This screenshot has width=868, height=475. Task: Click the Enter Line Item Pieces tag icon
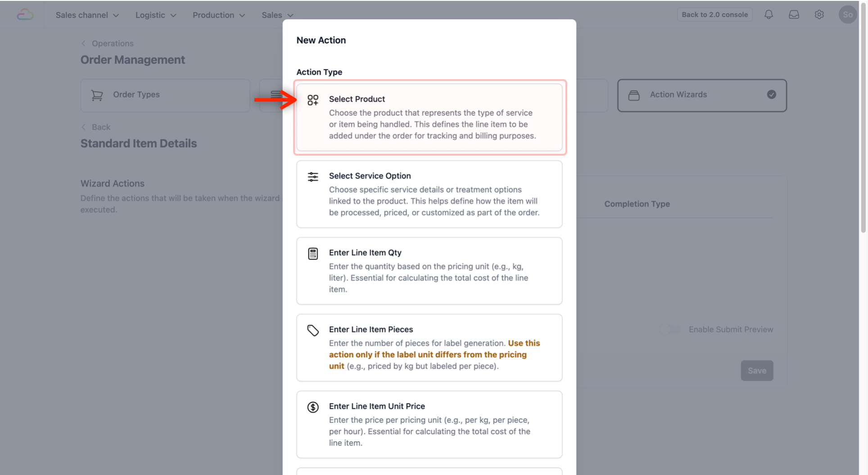[x=313, y=331]
